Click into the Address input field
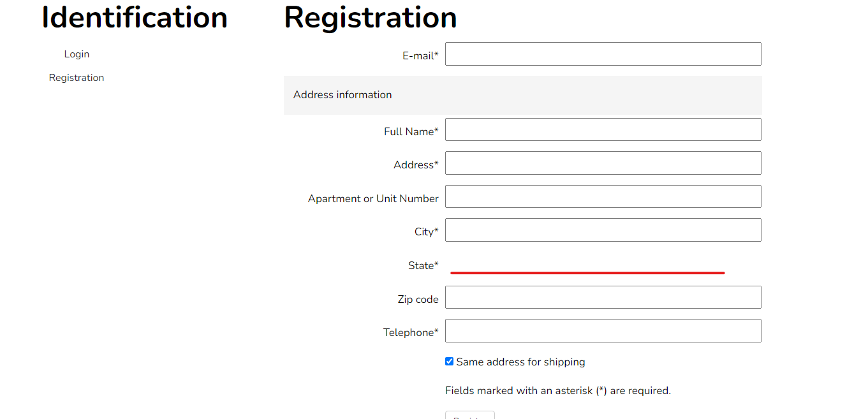868x419 pixels. coord(603,163)
